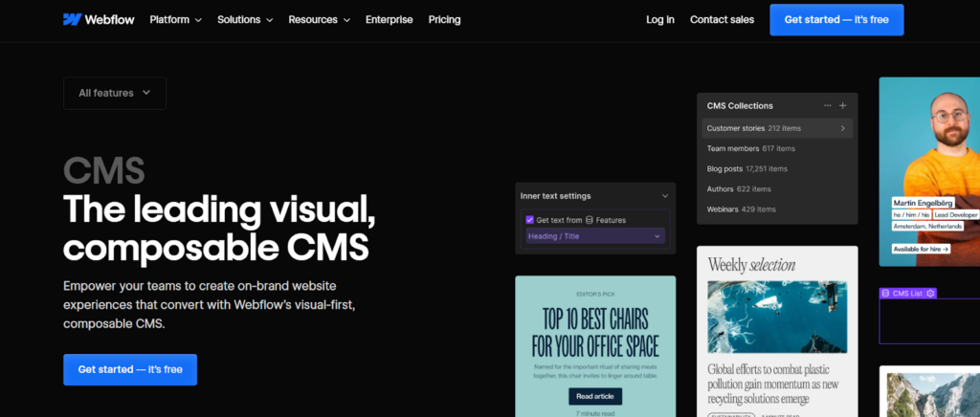
Task: Open the CMS List settings gear icon
Action: (930, 294)
